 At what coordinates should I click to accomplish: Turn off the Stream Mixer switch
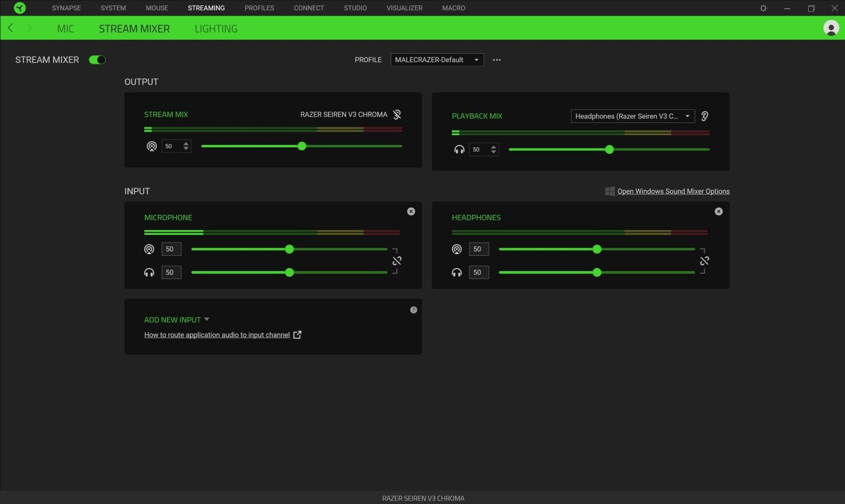pyautogui.click(x=97, y=60)
